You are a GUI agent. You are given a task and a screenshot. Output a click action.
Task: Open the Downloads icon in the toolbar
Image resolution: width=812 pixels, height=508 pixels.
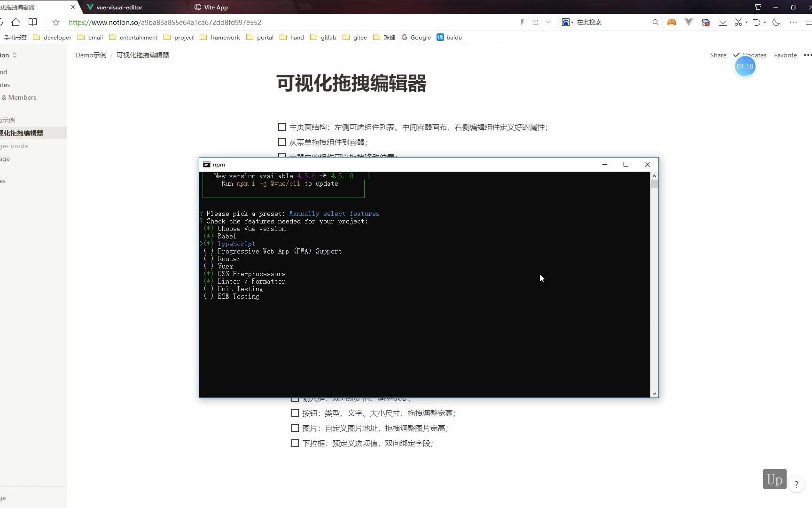click(x=723, y=22)
